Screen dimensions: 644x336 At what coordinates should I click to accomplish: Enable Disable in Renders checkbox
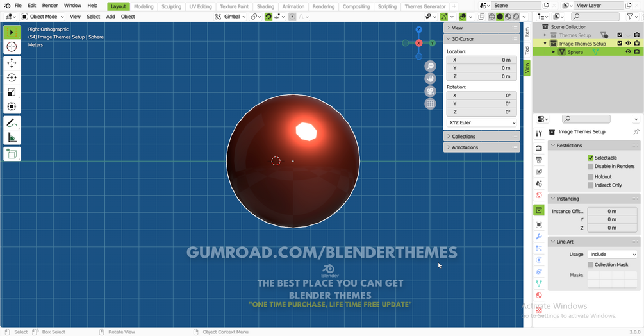[590, 166]
